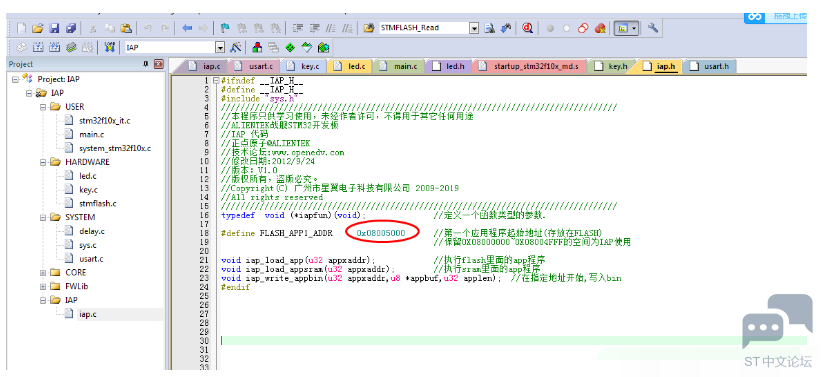Select key.c in project tree
Screen dimensions: 821x377
[88, 190]
